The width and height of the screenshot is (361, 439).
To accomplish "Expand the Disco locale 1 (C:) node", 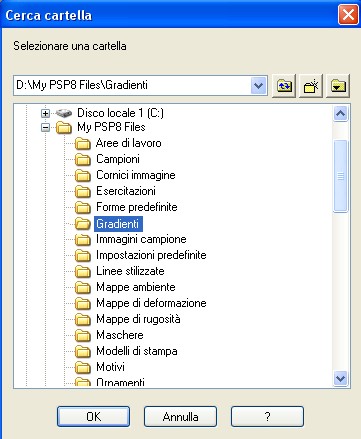I will [45, 113].
